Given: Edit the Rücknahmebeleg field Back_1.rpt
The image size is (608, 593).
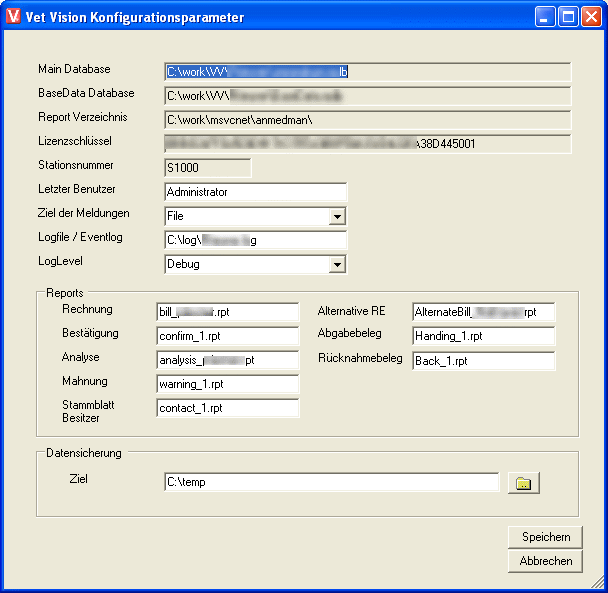Looking at the screenshot, I should (484, 361).
